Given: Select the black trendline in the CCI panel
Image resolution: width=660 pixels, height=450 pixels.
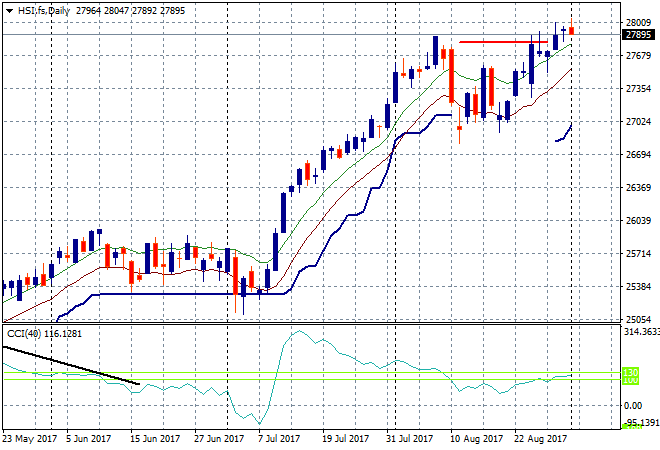Looking at the screenshot, I should (70, 365).
